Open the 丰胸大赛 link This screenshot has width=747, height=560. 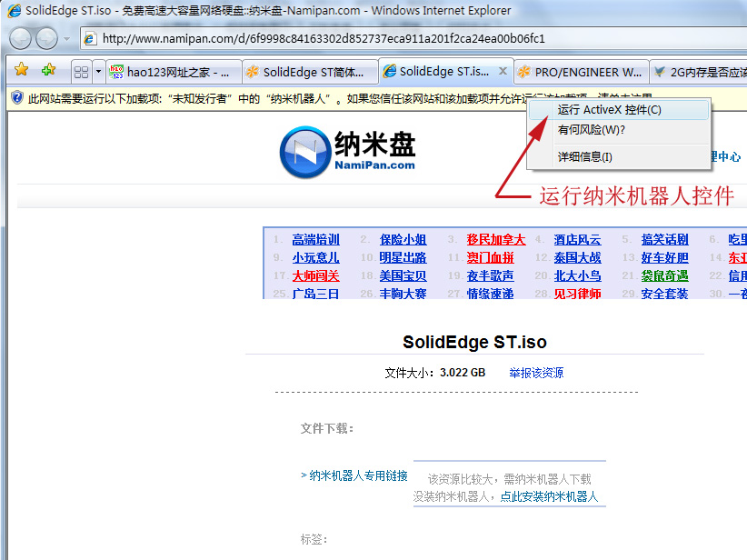(x=403, y=293)
